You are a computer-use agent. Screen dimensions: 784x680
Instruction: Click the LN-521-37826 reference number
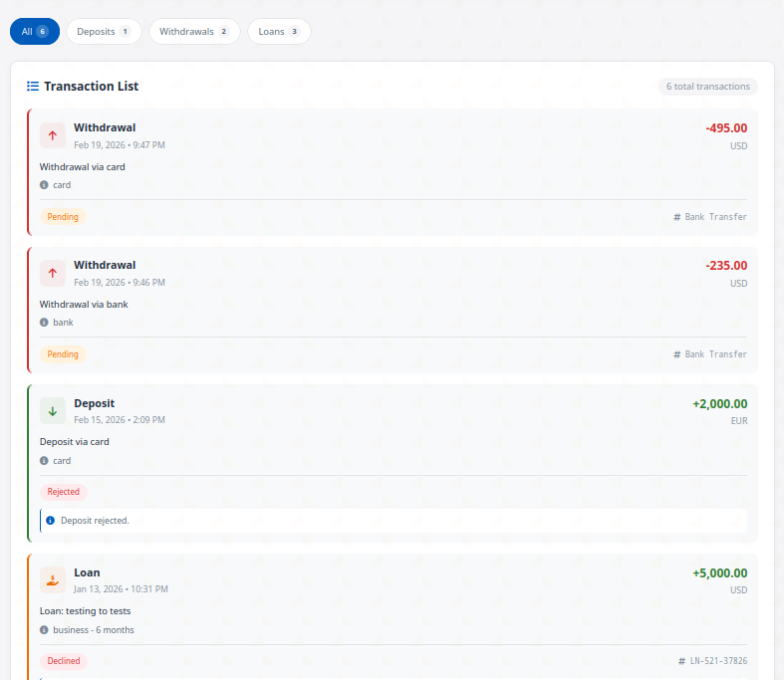tap(718, 661)
